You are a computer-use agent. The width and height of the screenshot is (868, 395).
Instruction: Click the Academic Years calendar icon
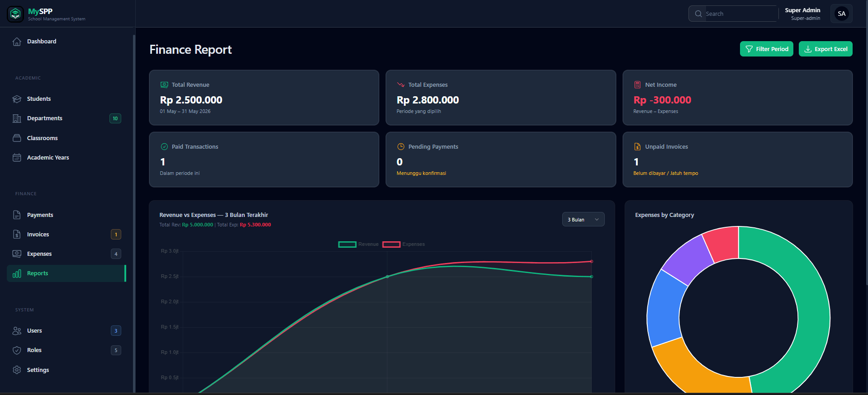[x=17, y=157]
